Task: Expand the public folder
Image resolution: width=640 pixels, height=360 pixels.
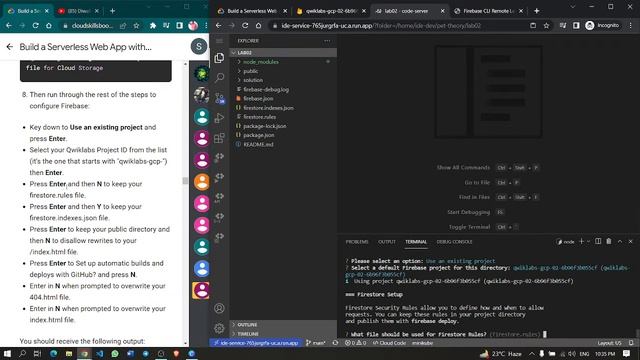Action: point(250,71)
